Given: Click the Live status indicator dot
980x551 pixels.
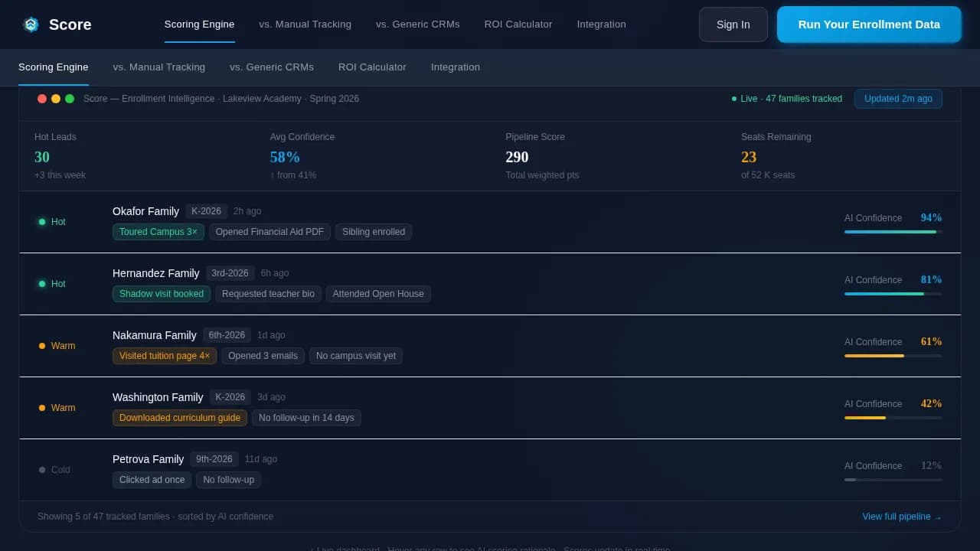Looking at the screenshot, I should (x=734, y=99).
